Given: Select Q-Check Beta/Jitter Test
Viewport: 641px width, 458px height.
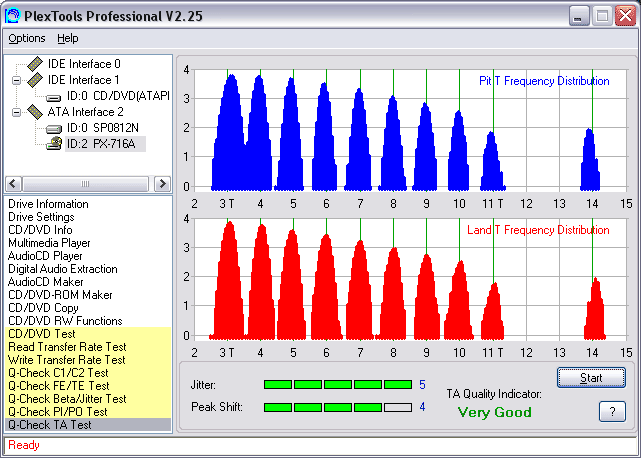Looking at the screenshot, I should 88,399.
